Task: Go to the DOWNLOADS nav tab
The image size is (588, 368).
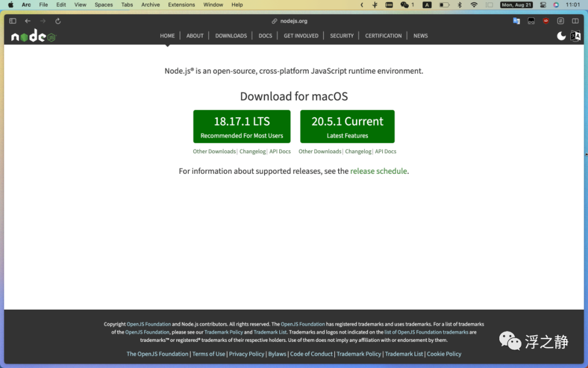Action: tap(231, 35)
